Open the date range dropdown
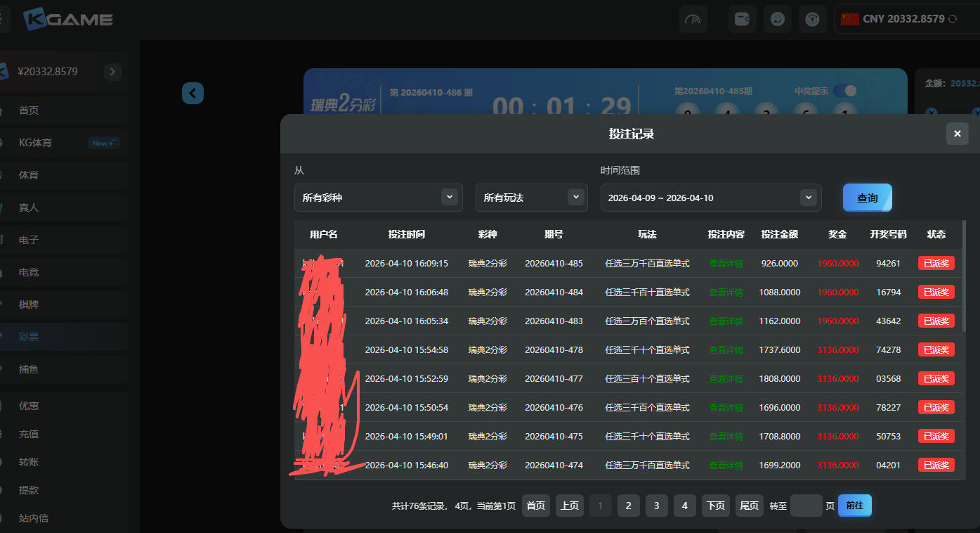The height and width of the screenshot is (533, 980). click(710, 198)
